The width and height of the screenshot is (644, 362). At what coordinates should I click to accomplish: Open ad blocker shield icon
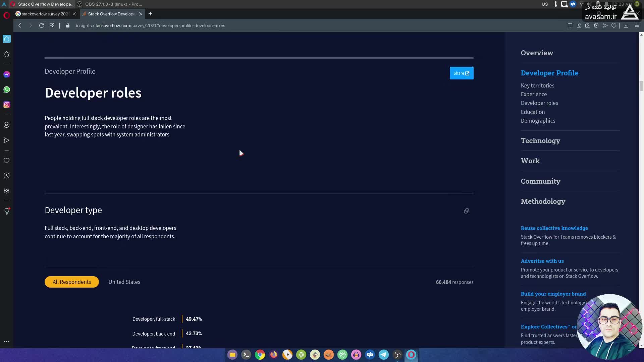(596, 25)
